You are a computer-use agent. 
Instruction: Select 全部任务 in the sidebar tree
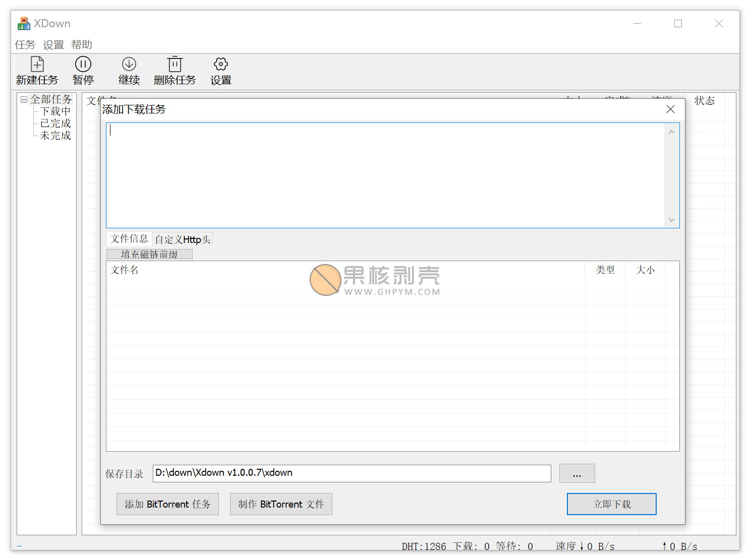pyautogui.click(x=51, y=99)
